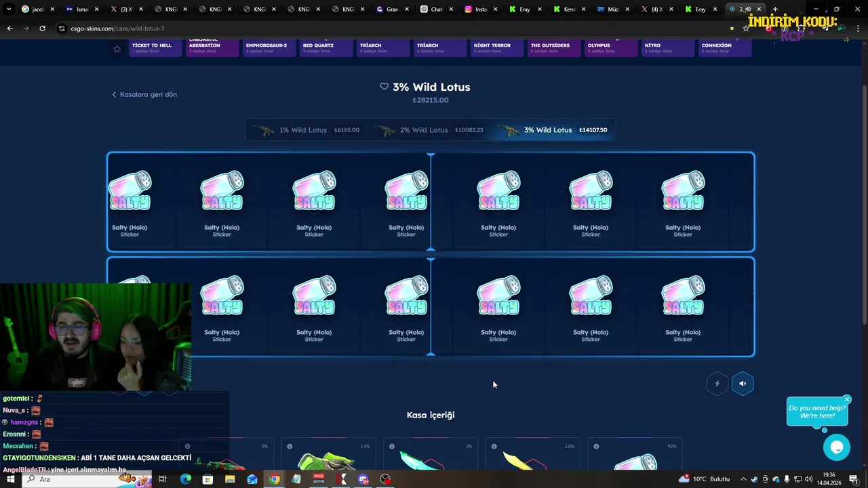Mute the case opening sound
Viewport: 868px width, 488px height.
(x=743, y=384)
